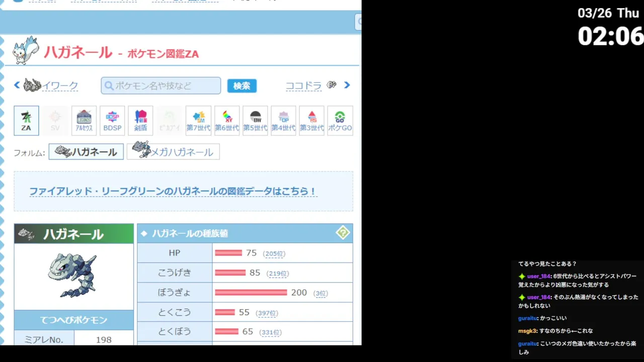Switch to 第4世代 generation tab
The image size is (644, 362).
(283, 121)
